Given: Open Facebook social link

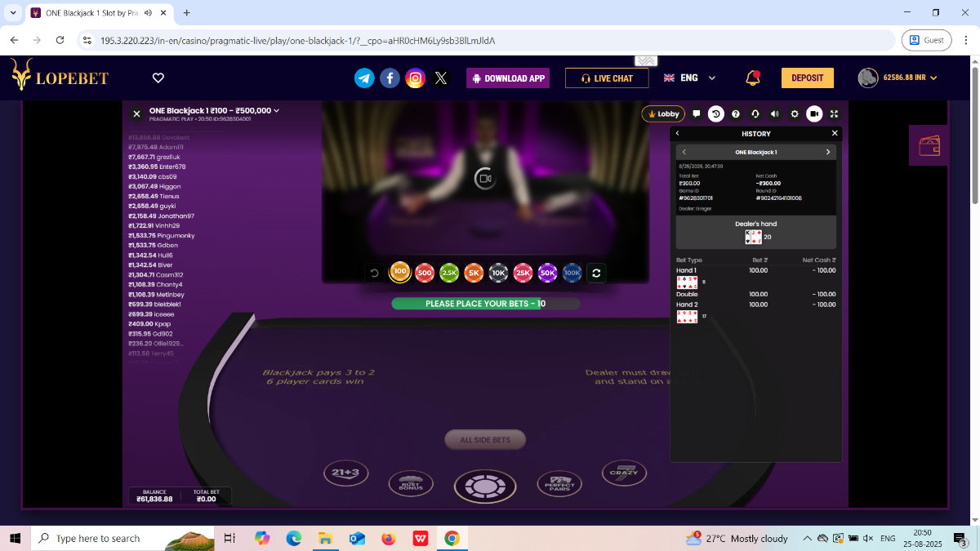Looking at the screenshot, I should tap(390, 78).
